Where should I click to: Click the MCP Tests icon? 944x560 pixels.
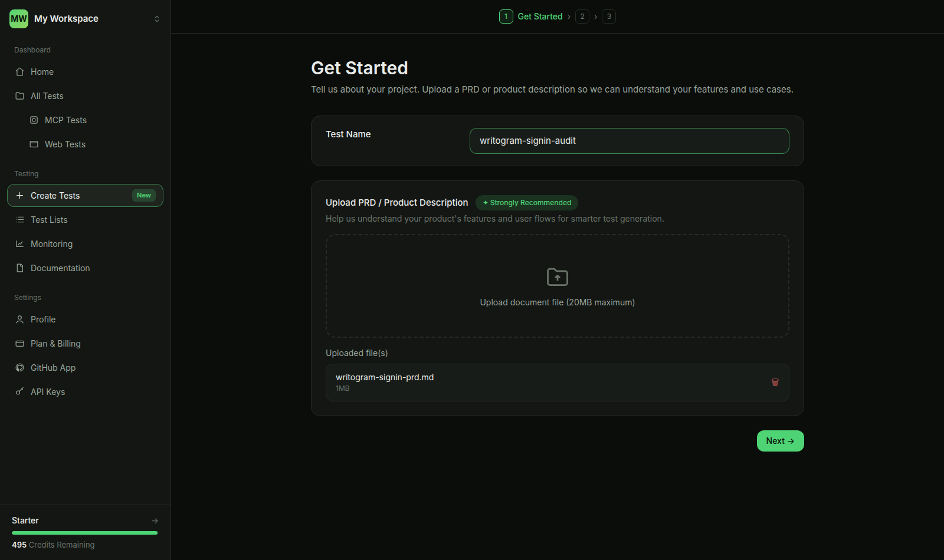click(x=34, y=120)
